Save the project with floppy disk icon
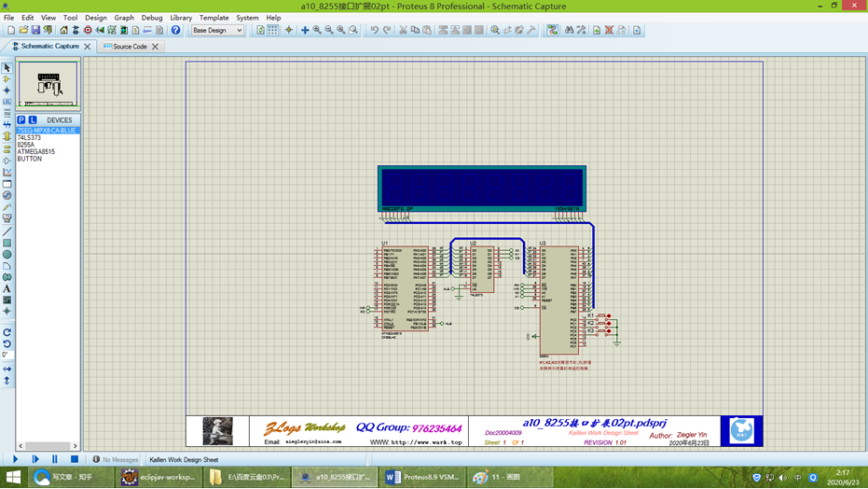This screenshot has height=489, width=868. [x=35, y=31]
